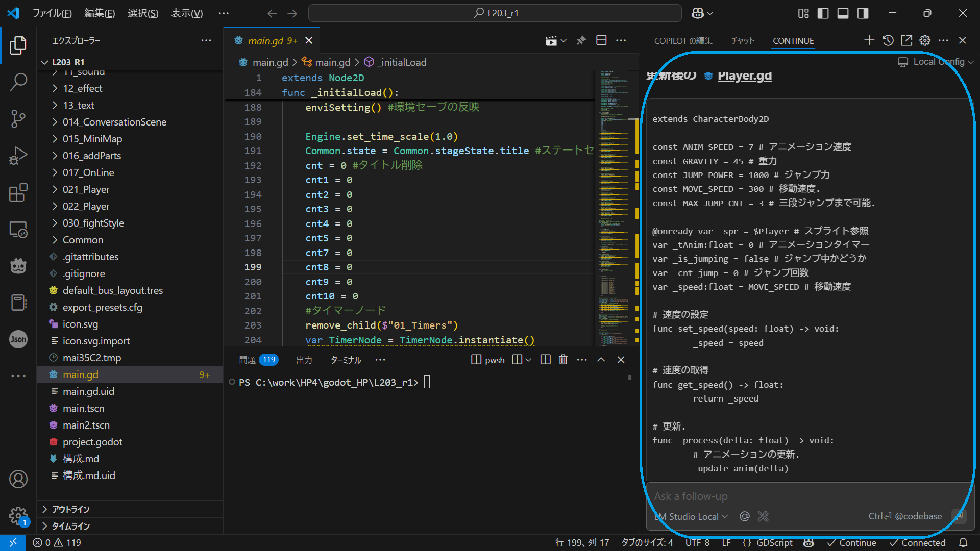Open the Search view
Image resolution: width=980 pixels, height=551 pixels.
point(18,82)
